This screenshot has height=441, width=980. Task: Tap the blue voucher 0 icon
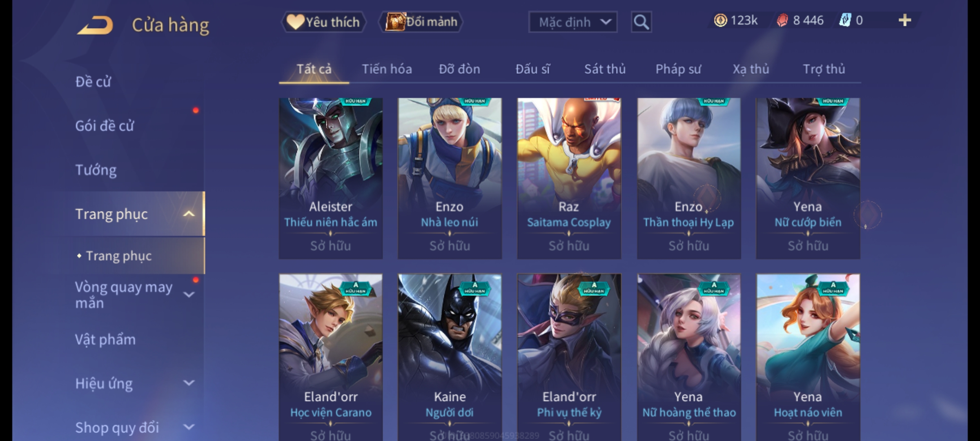845,20
